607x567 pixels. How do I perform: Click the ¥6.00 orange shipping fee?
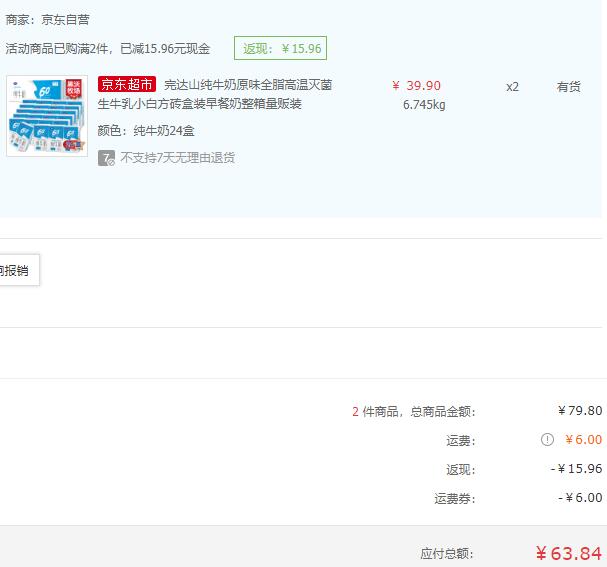point(583,440)
